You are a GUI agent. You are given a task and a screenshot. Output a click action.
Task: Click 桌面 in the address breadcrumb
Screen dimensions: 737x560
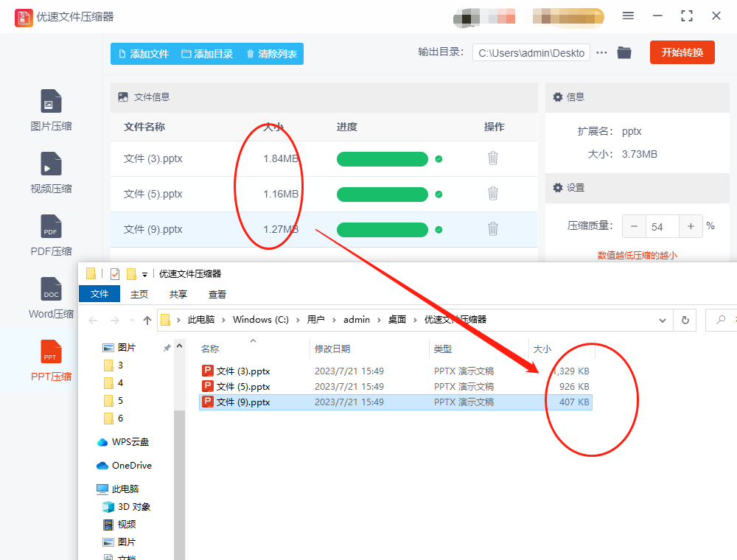[397, 320]
